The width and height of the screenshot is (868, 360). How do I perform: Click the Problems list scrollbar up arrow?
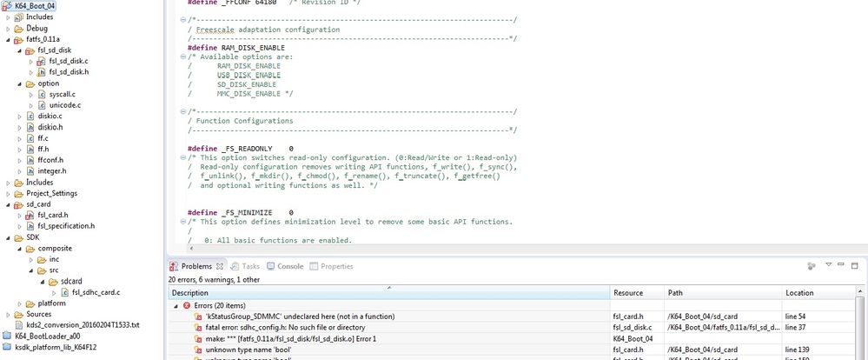click(x=859, y=291)
